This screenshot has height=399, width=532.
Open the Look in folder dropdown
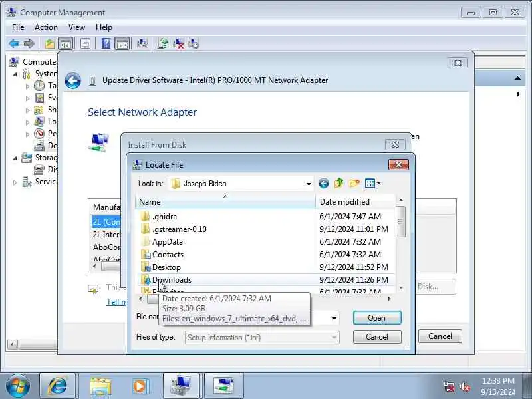(x=309, y=184)
